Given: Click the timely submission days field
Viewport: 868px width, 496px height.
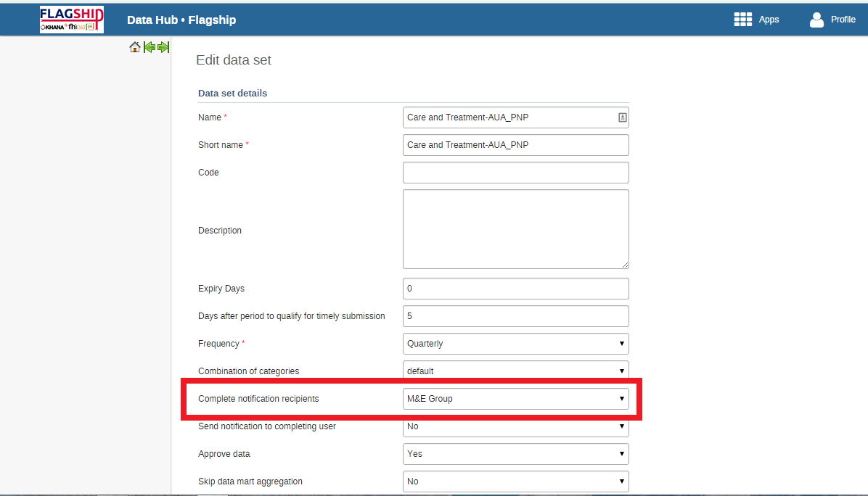Looking at the screenshot, I should point(516,316).
